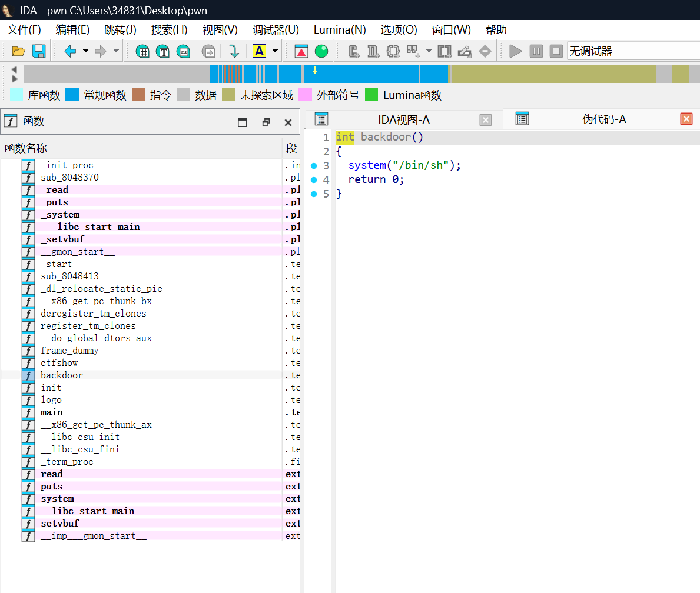700x593 pixels.
Task: Open the 视图(V) menu
Action: [220, 30]
